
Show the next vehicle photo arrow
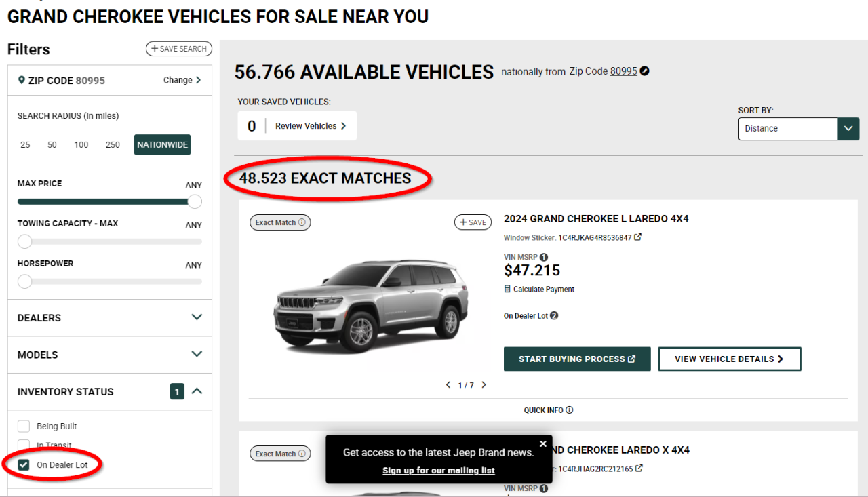pos(484,385)
